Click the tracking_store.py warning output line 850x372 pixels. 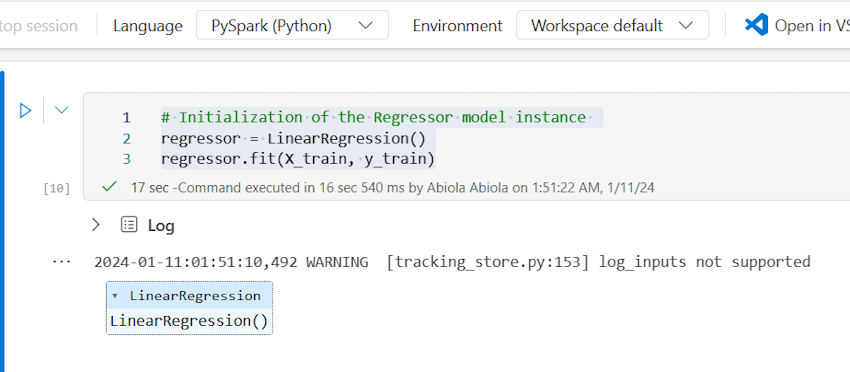coord(452,262)
